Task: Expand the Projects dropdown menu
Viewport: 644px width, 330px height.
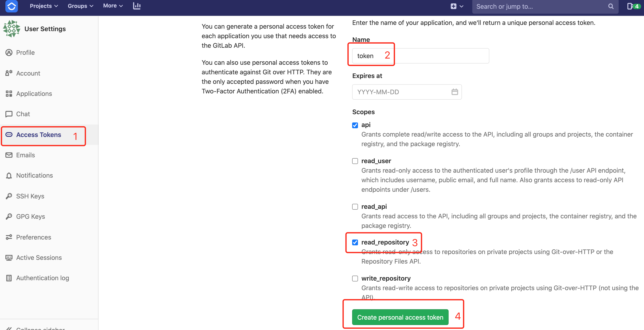Action: click(44, 6)
